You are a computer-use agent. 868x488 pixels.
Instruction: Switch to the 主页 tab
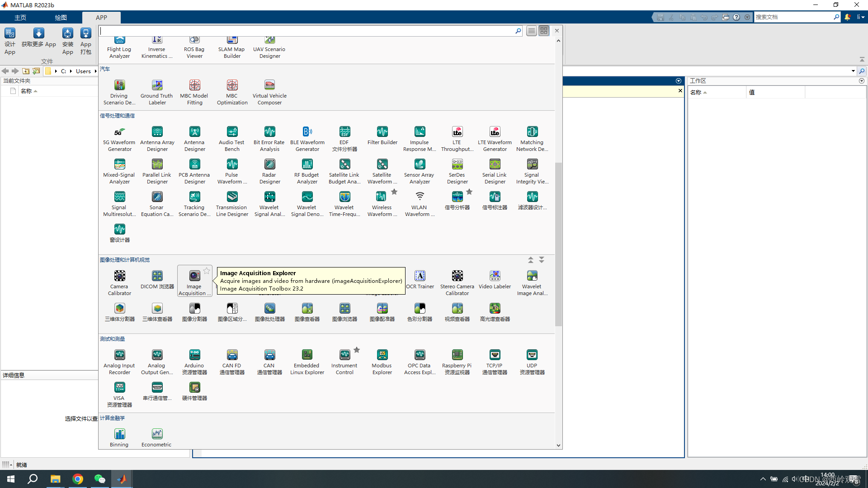point(20,18)
